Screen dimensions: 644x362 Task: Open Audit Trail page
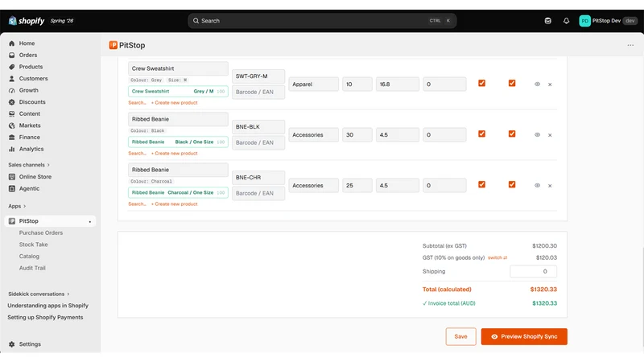32,268
